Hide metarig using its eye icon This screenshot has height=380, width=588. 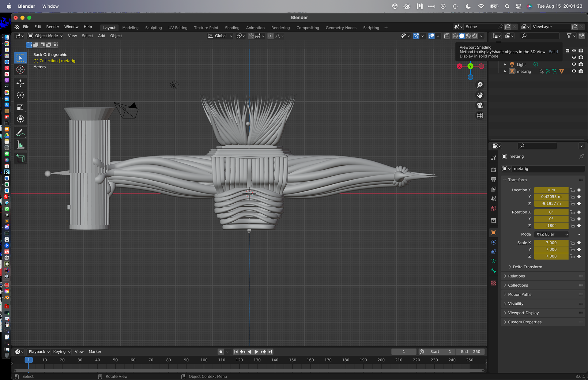click(x=574, y=71)
